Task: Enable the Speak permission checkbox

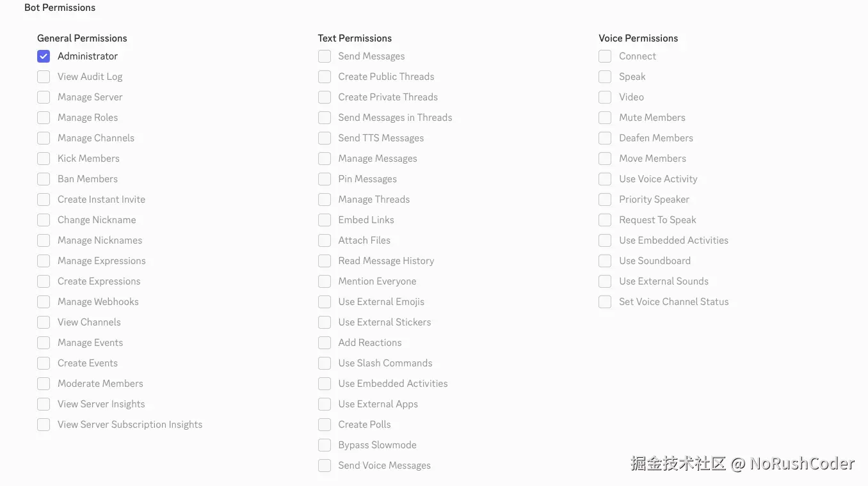Action: click(x=605, y=77)
